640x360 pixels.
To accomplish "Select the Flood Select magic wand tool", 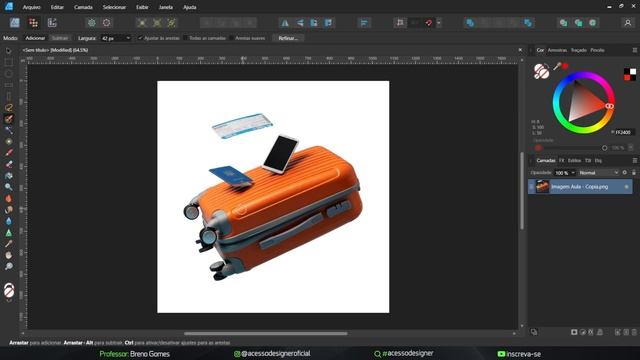I will [9, 130].
